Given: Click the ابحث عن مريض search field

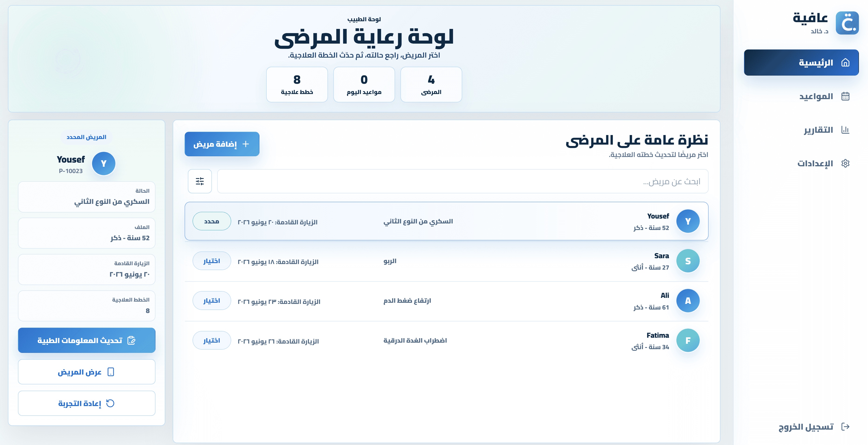Looking at the screenshot, I should pyautogui.click(x=463, y=181).
